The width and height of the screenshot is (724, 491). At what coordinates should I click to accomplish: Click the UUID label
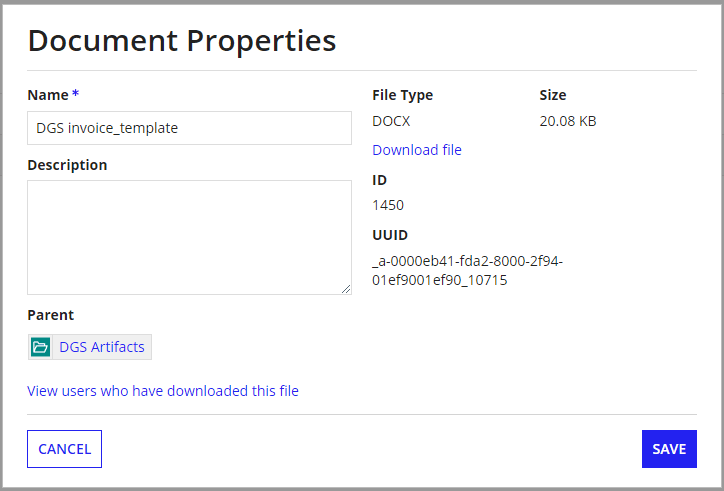coord(389,236)
